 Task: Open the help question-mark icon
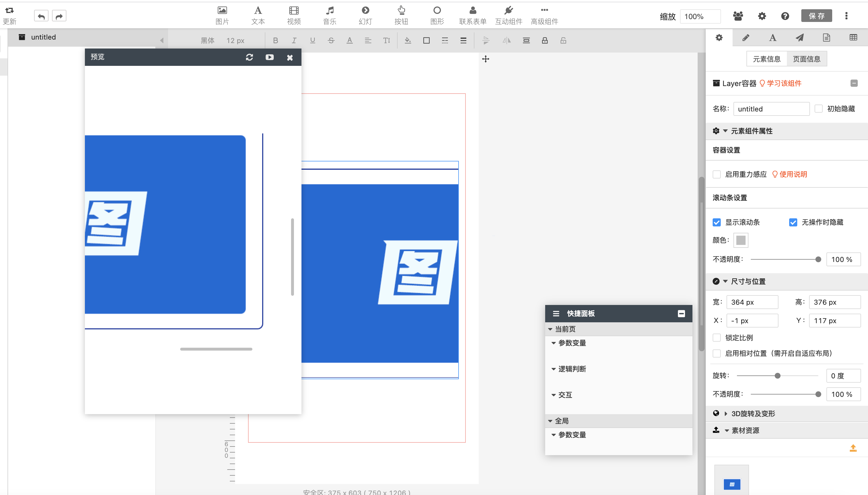(x=785, y=16)
